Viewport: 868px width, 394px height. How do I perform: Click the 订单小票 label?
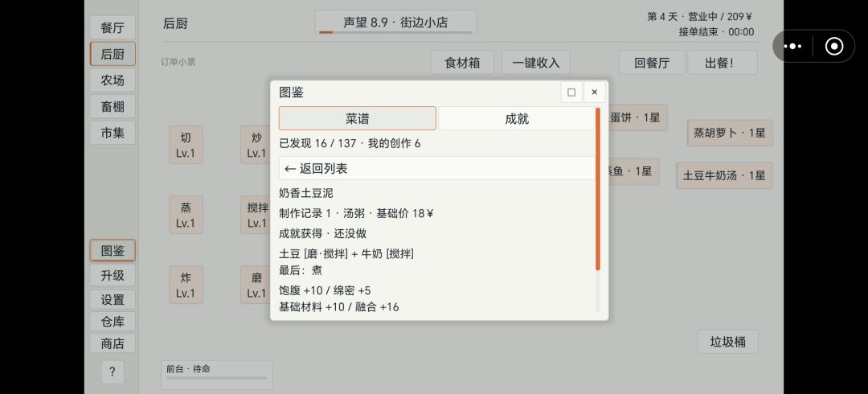(x=178, y=62)
